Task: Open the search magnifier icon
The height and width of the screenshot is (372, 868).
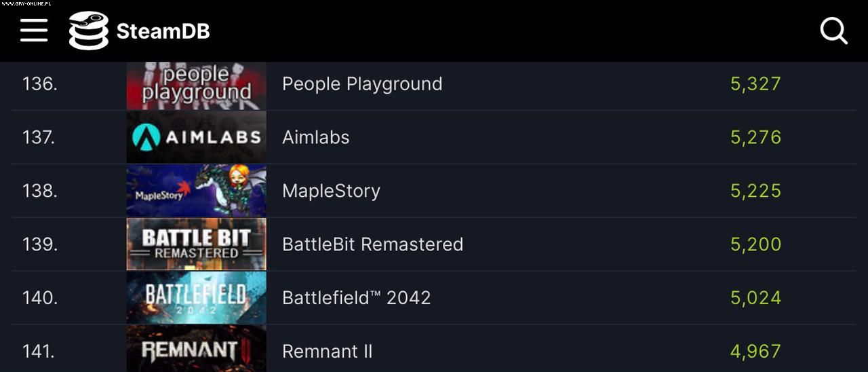Action: (833, 31)
